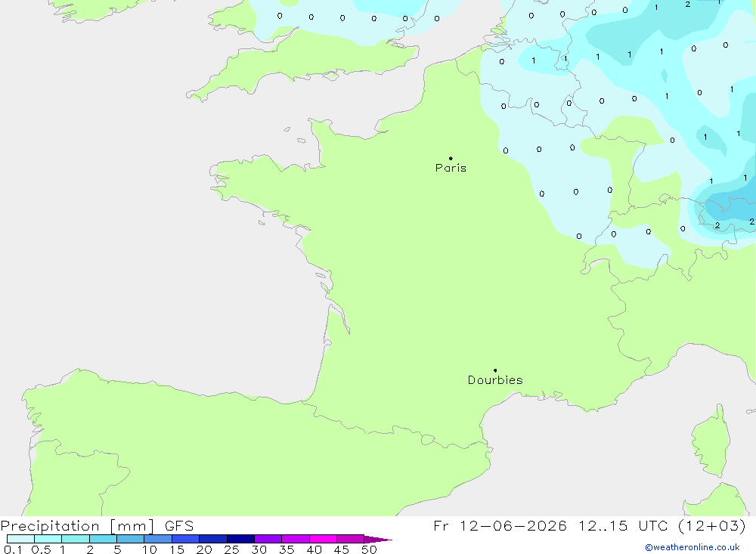The height and width of the screenshot is (554, 756).
Task: Click the Dourbies location label
Action: (x=495, y=380)
